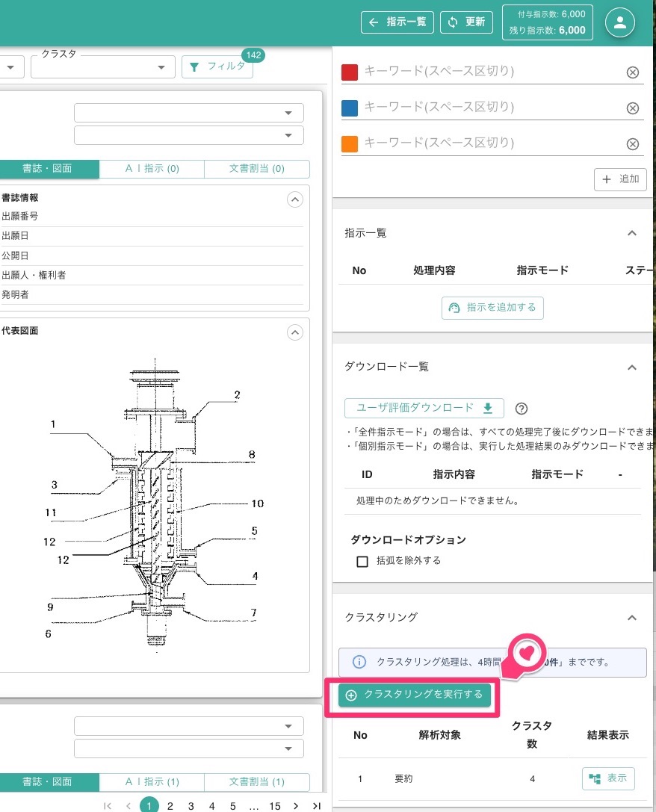
Task: Go to next page arrow in pagination
Action: point(296,806)
